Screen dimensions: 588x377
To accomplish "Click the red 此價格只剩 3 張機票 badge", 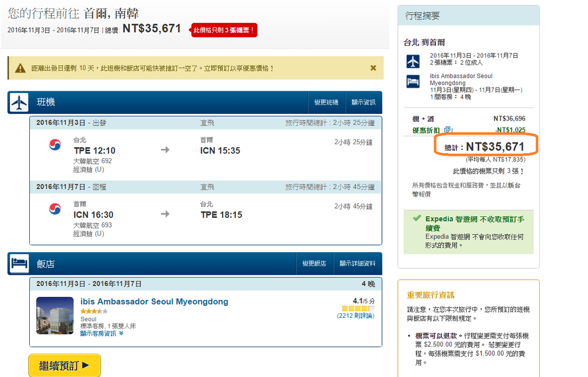I will point(224,30).
